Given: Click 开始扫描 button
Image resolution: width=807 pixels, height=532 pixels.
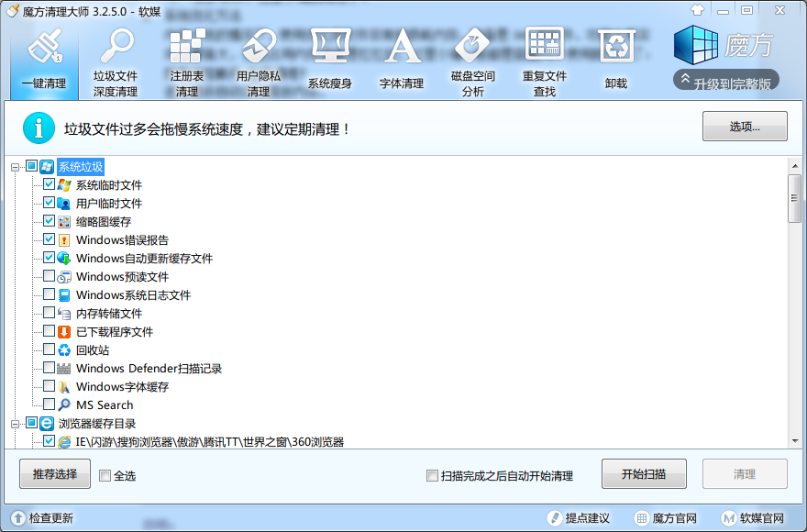Looking at the screenshot, I should pyautogui.click(x=644, y=474).
